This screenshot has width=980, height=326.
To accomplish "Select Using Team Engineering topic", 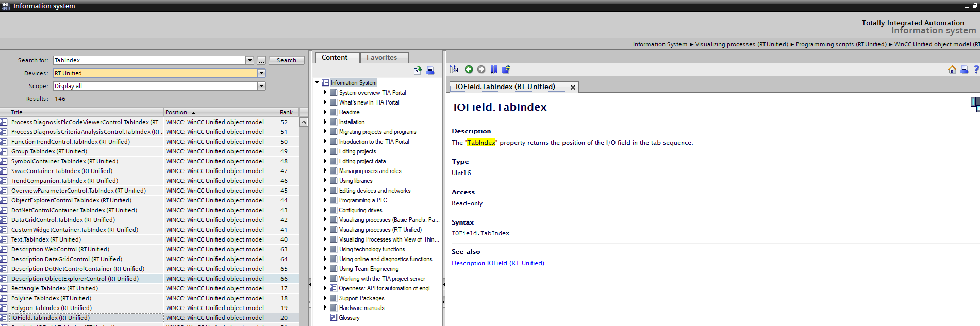I will pos(369,269).
